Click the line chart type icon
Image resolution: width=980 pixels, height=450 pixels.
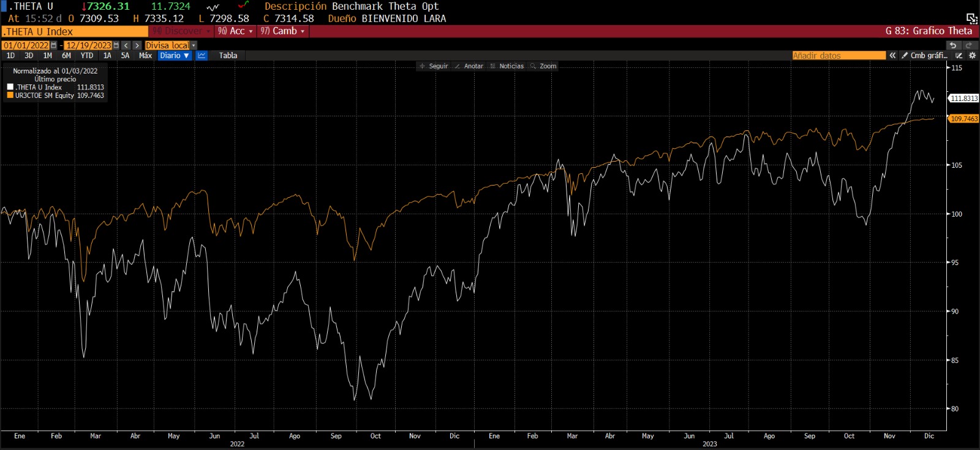click(x=202, y=56)
